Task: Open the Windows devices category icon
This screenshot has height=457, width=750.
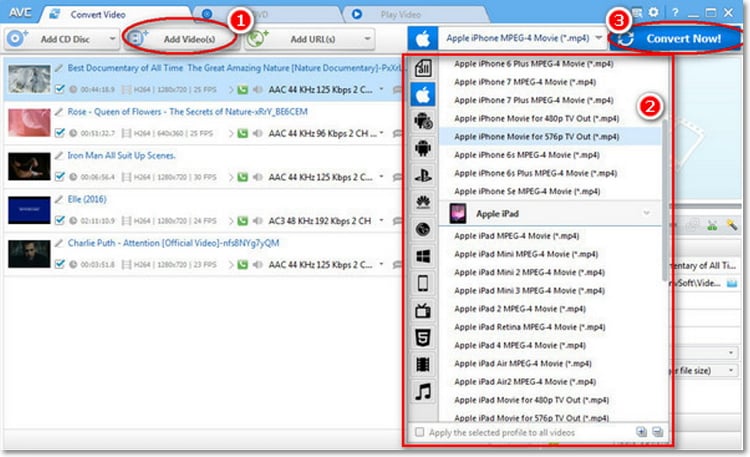Action: click(x=423, y=256)
